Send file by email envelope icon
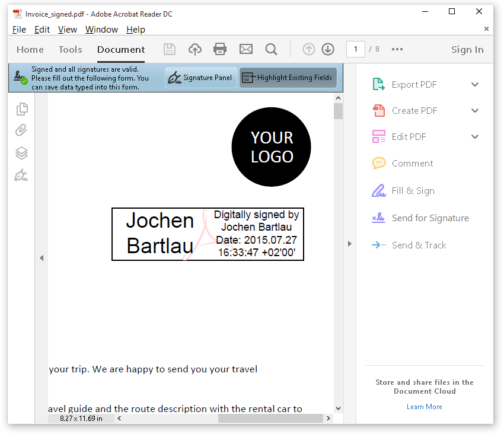 pos(246,49)
